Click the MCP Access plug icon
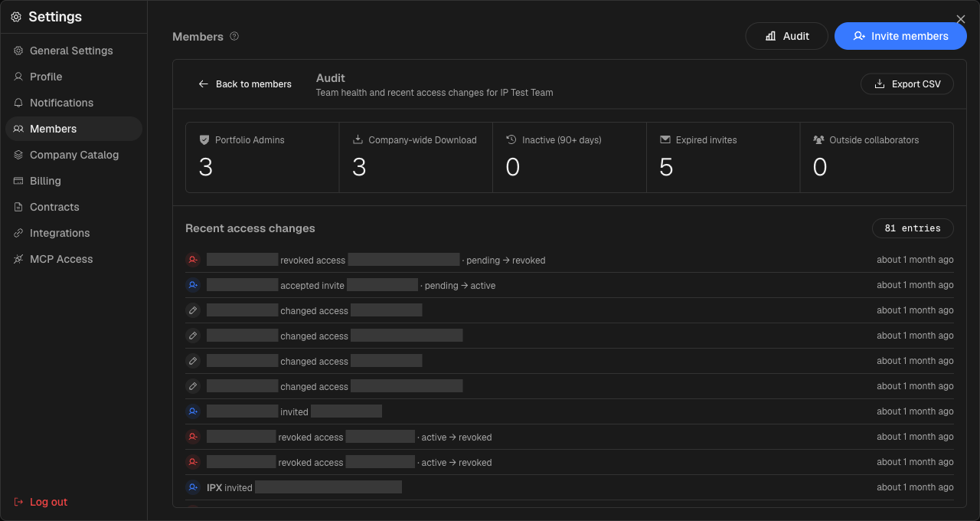Image resolution: width=980 pixels, height=521 pixels. pos(18,259)
